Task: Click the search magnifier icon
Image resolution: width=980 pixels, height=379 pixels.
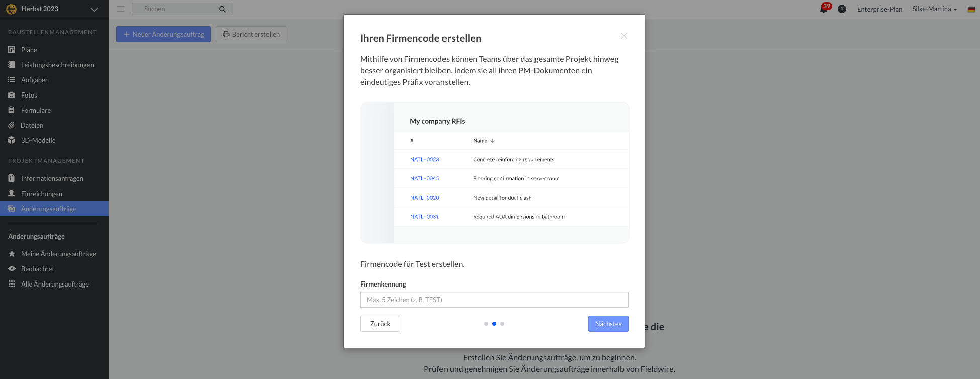Action: point(222,9)
